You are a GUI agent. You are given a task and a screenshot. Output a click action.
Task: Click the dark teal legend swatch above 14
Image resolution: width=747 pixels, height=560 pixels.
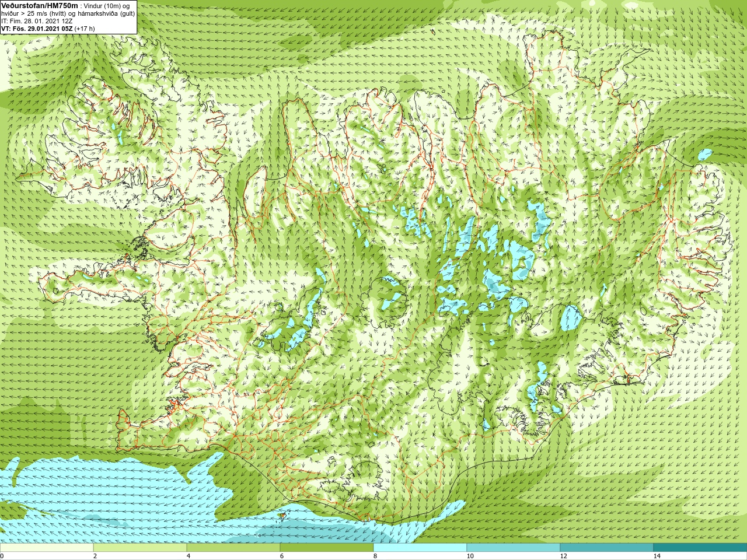pyautogui.click(x=700, y=548)
